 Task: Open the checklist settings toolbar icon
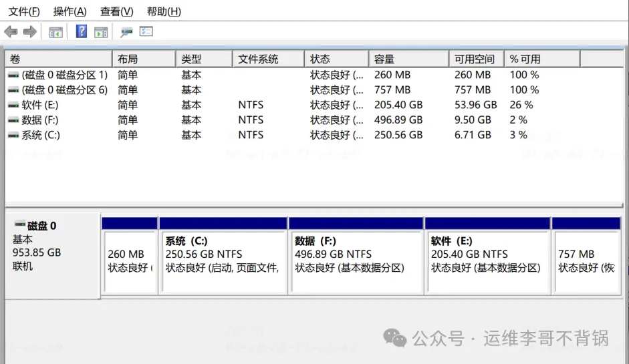[x=146, y=32]
